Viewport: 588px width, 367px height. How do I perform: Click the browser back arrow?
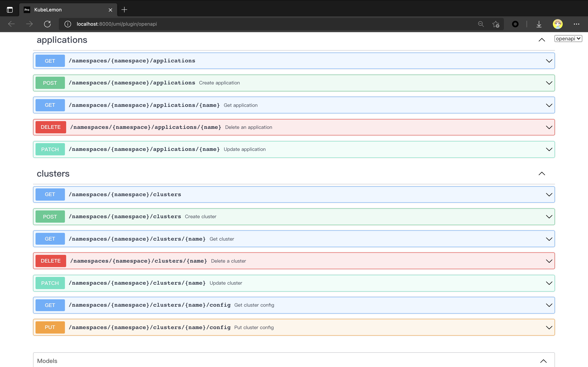click(11, 24)
